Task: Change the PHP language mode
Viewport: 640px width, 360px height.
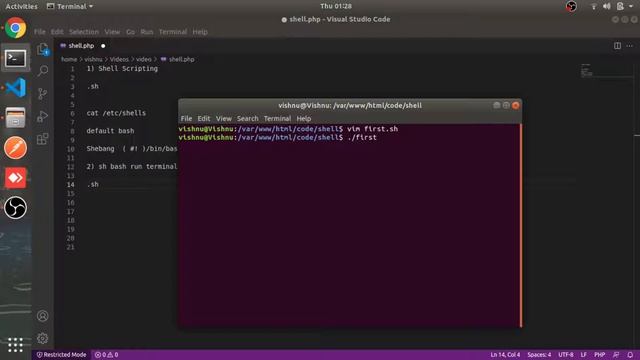Action: pos(600,355)
